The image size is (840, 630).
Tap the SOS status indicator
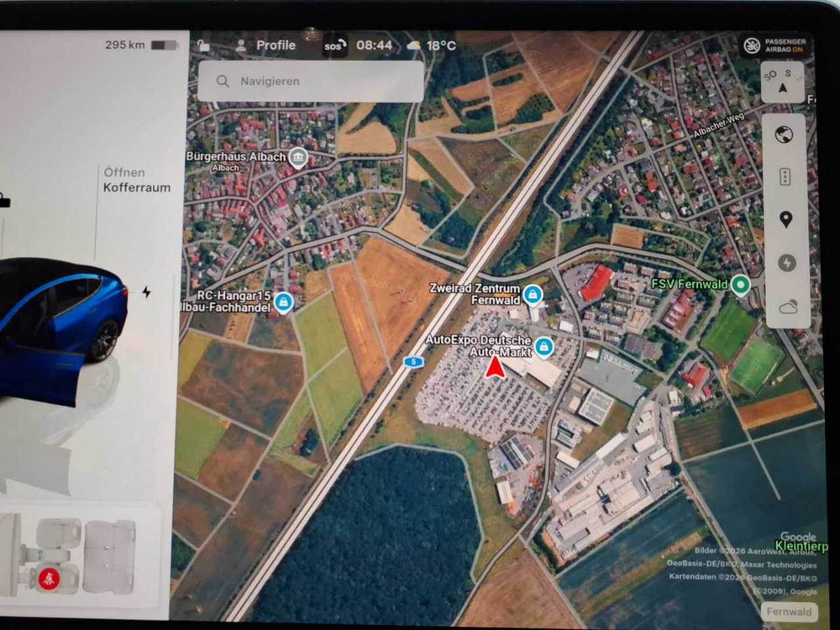tap(334, 46)
